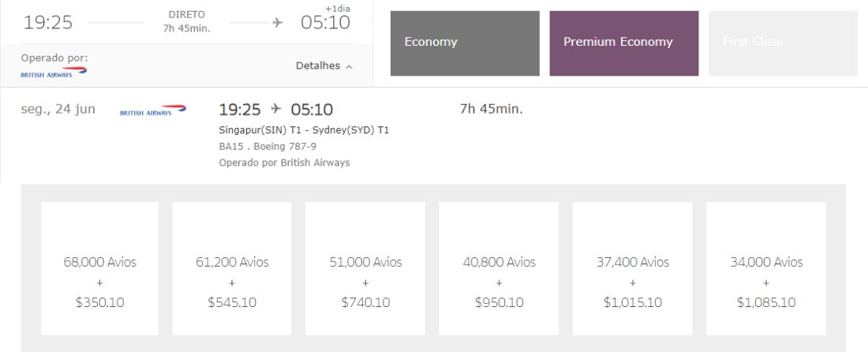
Task: Click the British Airways logo beside seg., 24 jun
Action: 153,110
